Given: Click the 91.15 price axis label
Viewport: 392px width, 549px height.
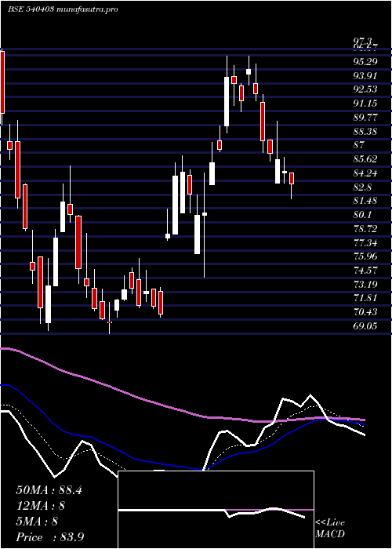Looking at the screenshot, I should 365,104.
